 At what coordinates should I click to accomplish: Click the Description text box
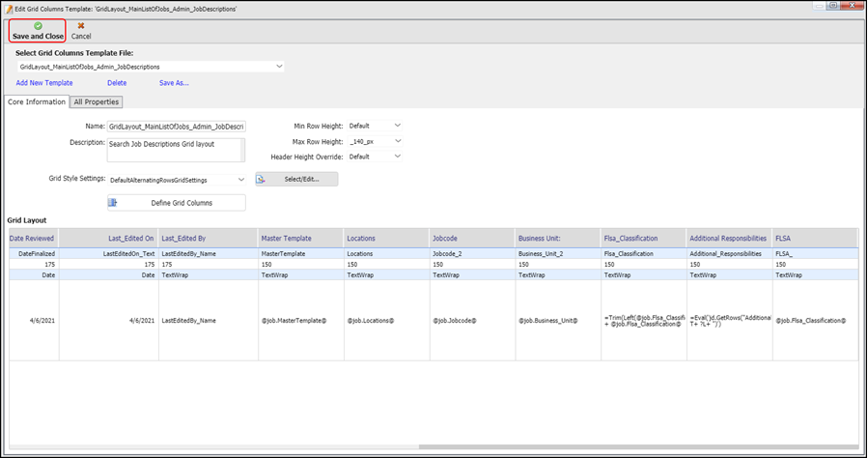coord(177,149)
